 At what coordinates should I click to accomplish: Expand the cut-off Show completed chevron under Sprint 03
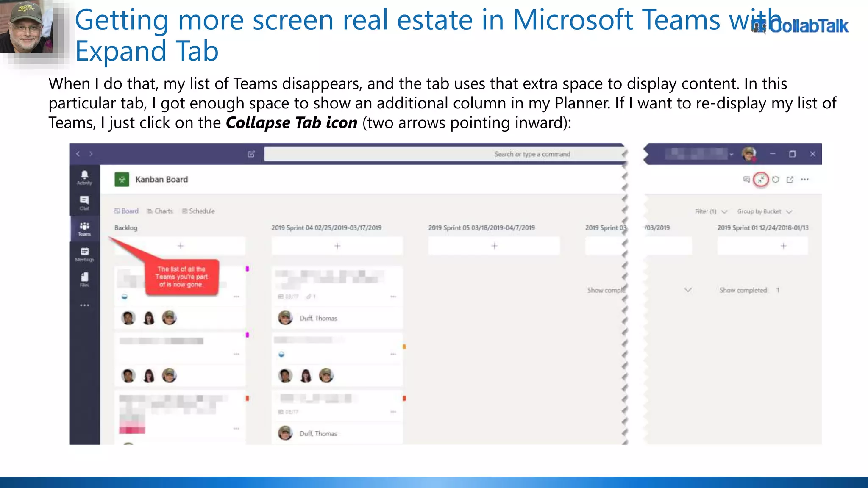[x=688, y=290]
